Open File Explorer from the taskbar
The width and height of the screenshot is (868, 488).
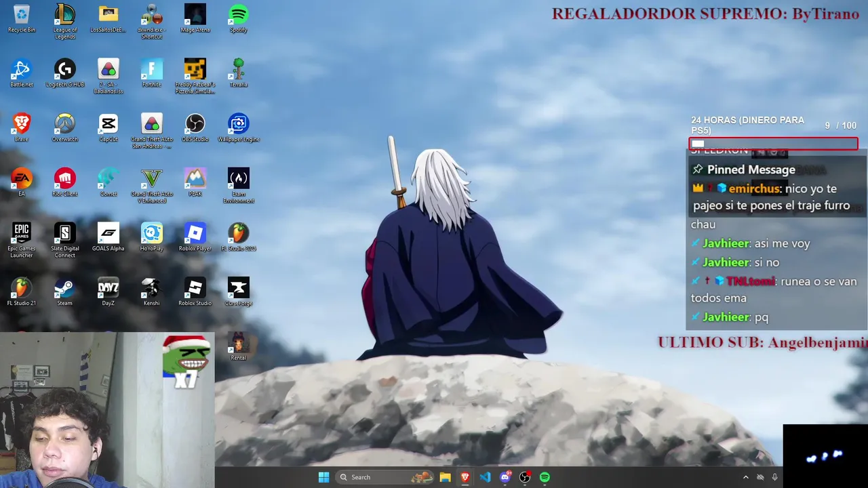445,477
